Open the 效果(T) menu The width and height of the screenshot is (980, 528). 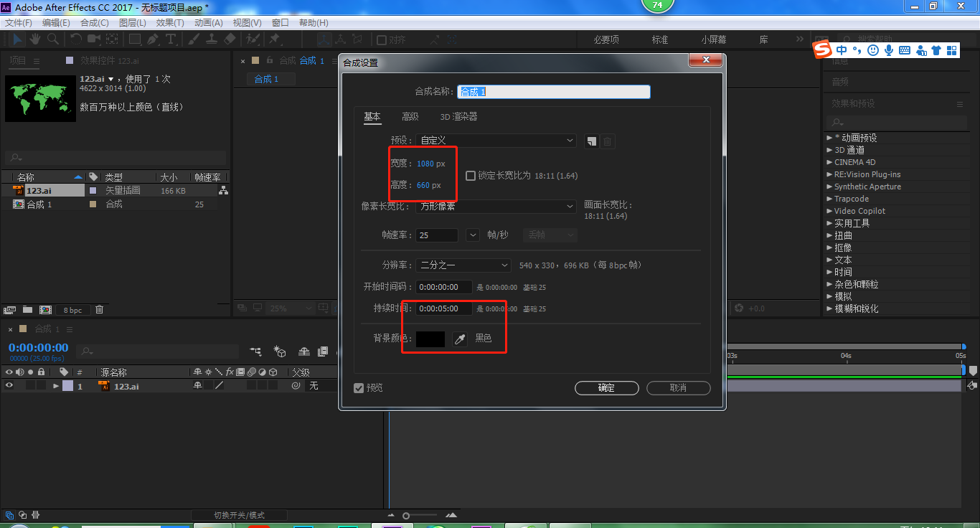(170, 23)
